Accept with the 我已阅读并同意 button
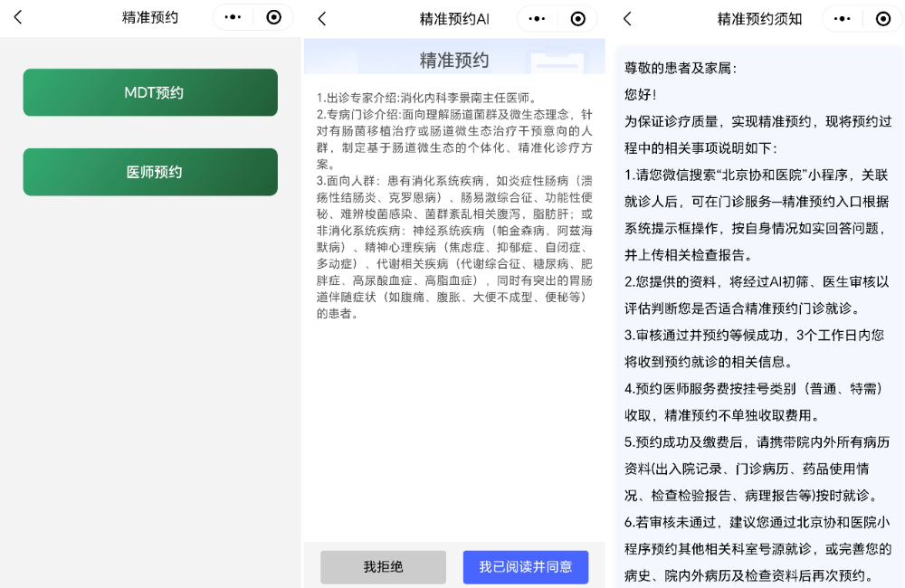 (x=526, y=567)
